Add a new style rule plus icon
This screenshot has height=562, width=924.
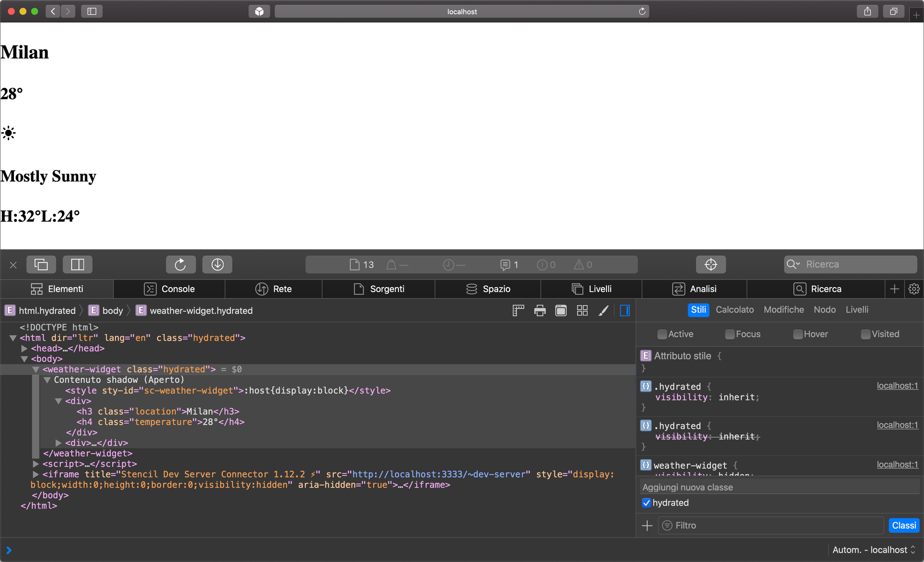point(647,525)
